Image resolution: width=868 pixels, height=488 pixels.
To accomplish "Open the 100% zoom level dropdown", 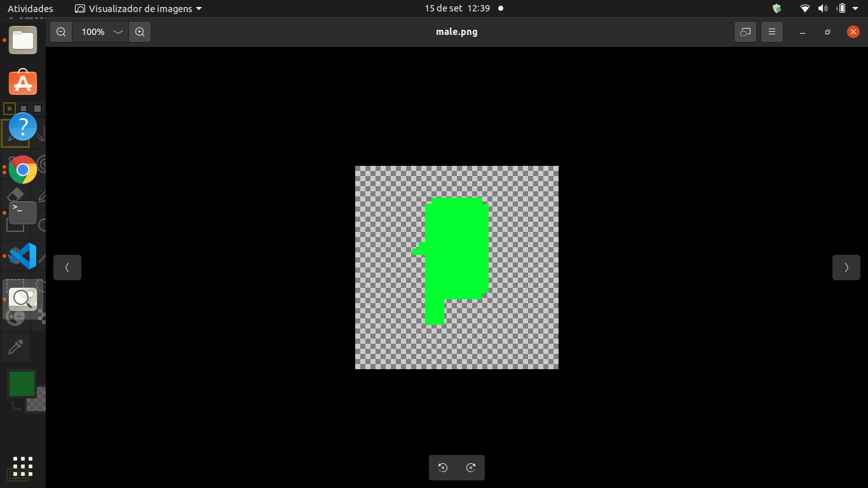I will click(100, 32).
